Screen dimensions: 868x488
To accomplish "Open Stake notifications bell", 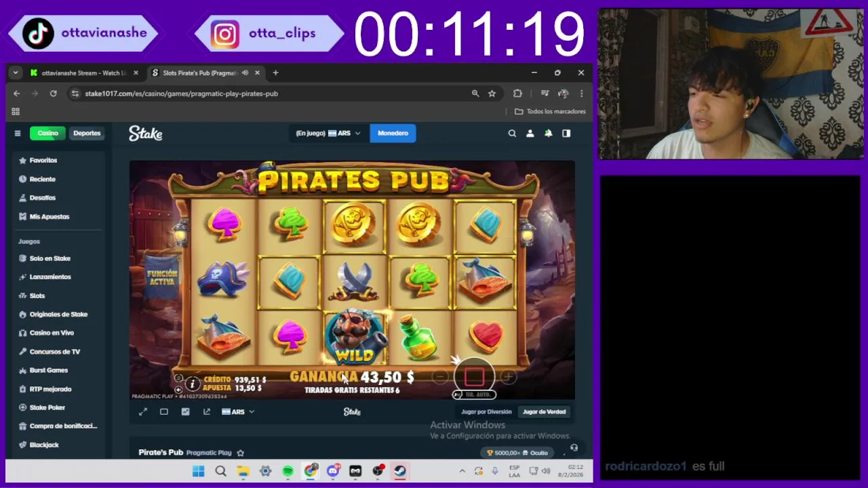I will click(x=549, y=134).
